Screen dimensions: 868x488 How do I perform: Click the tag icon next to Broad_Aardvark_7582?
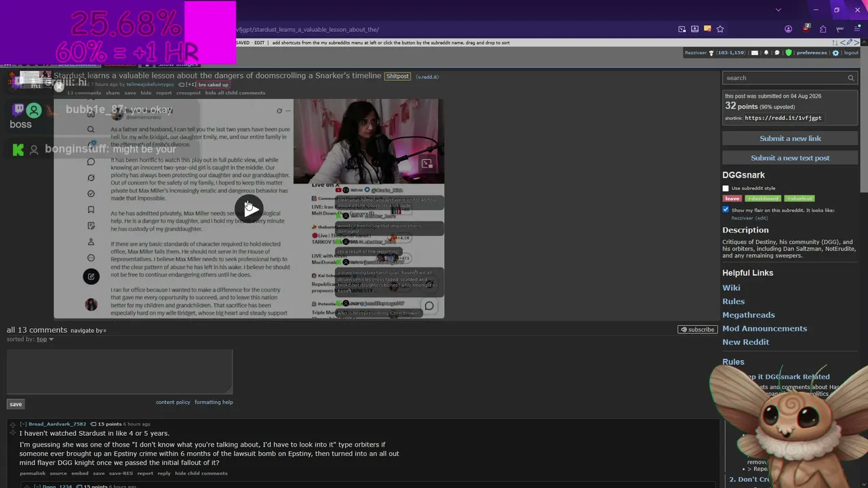(x=93, y=424)
